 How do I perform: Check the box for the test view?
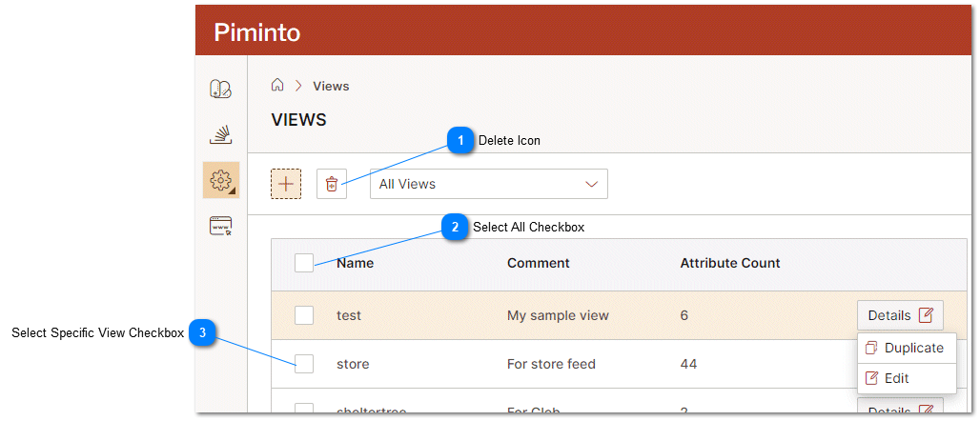coord(304,315)
